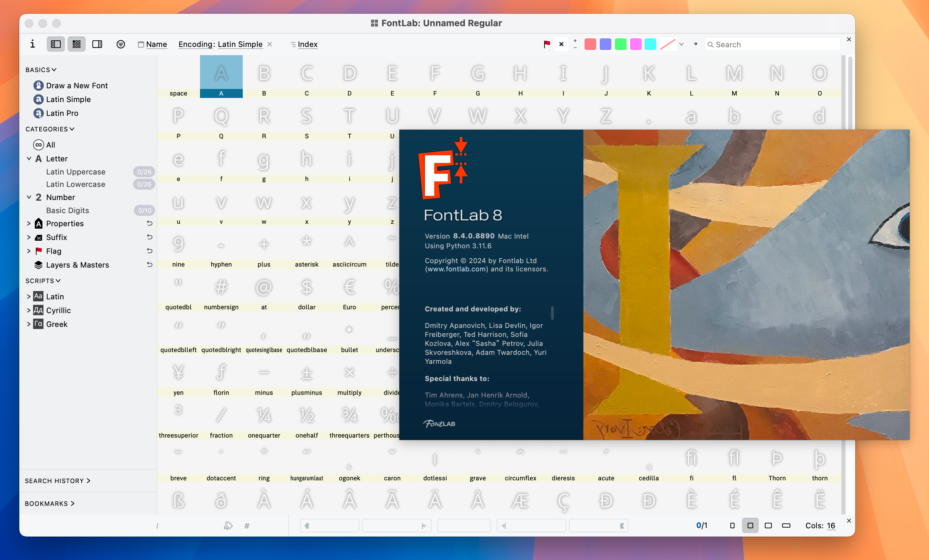Viewport: 929px width, 560px height.
Task: Expand BOOKMARKS section
Action: tap(50, 503)
